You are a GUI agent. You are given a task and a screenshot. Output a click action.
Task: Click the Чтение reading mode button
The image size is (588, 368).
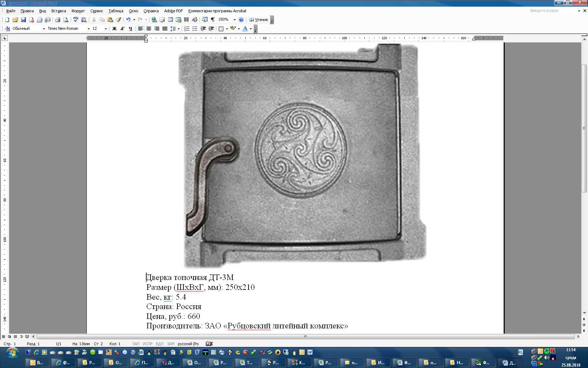click(x=259, y=20)
